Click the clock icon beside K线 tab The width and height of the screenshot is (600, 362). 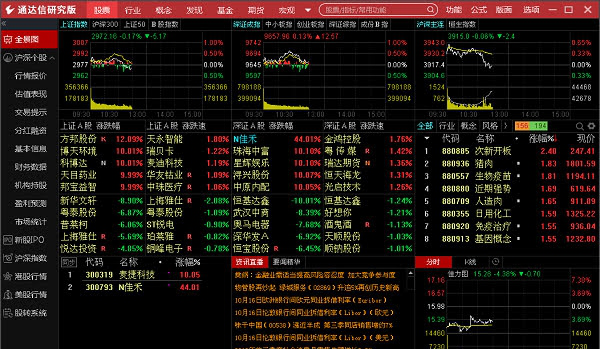496,262
